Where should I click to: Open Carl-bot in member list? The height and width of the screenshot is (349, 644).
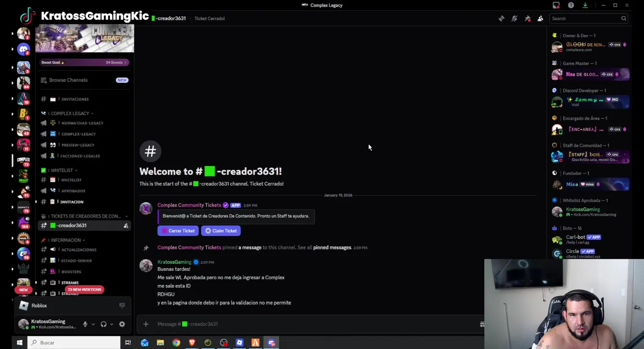coord(590,239)
